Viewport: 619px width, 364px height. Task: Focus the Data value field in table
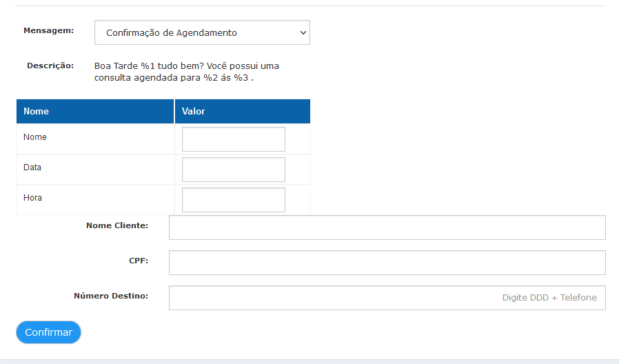pos(233,170)
